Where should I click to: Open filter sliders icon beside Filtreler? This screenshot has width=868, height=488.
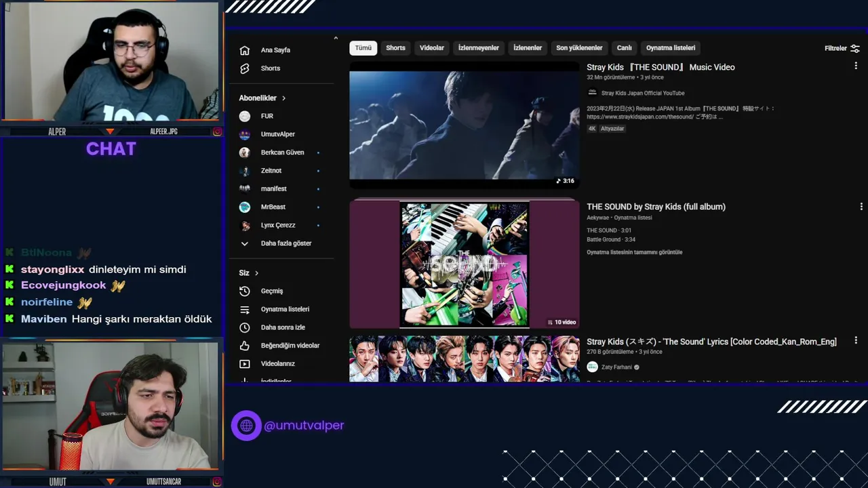tap(855, 48)
